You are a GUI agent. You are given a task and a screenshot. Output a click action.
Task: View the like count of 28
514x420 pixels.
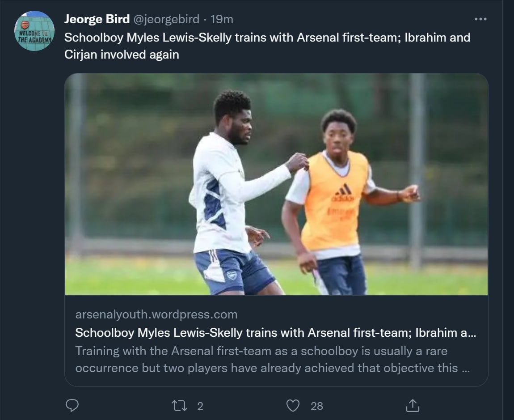(316, 406)
